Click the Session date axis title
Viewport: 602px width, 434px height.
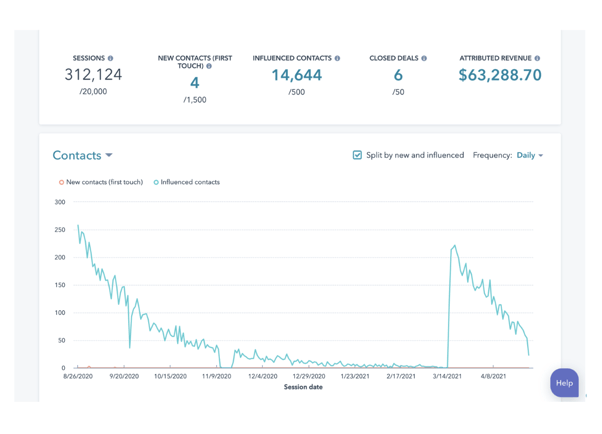pos(303,387)
